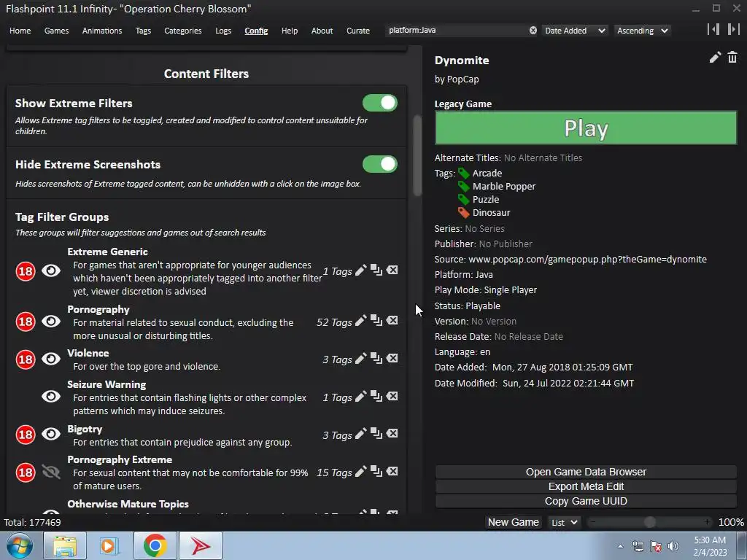
Task: Select the Dinosaur tag
Action: pos(491,212)
